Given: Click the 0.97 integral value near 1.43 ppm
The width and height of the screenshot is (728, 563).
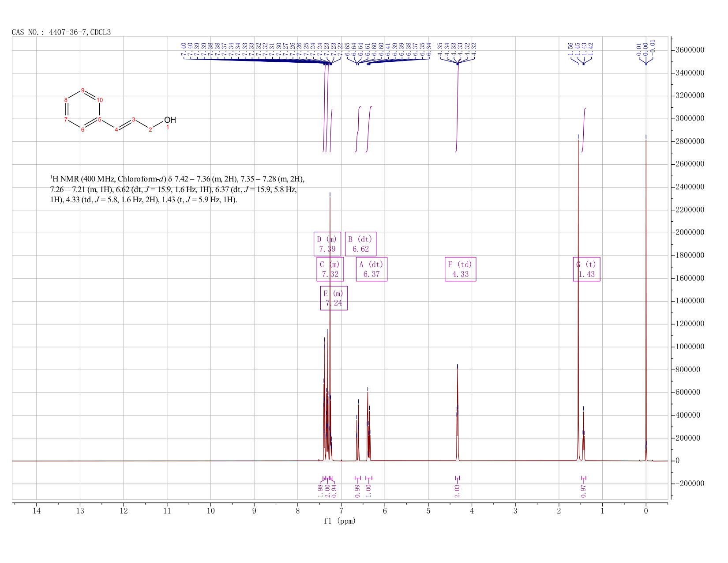Looking at the screenshot, I should coord(583,490).
